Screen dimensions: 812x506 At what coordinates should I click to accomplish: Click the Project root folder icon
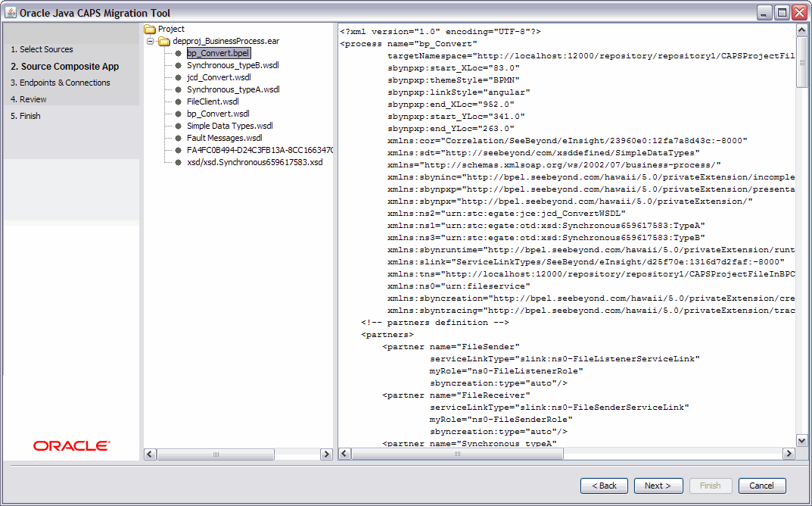pos(150,29)
